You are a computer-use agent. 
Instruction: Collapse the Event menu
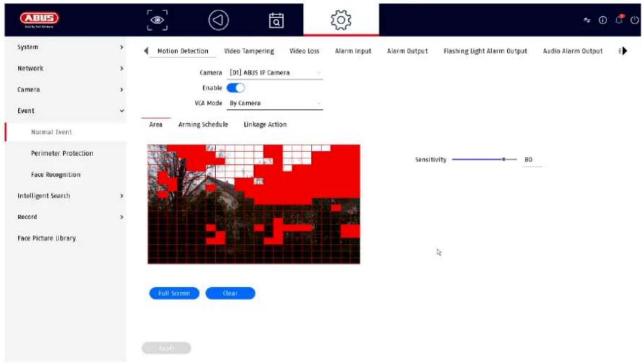click(x=66, y=111)
